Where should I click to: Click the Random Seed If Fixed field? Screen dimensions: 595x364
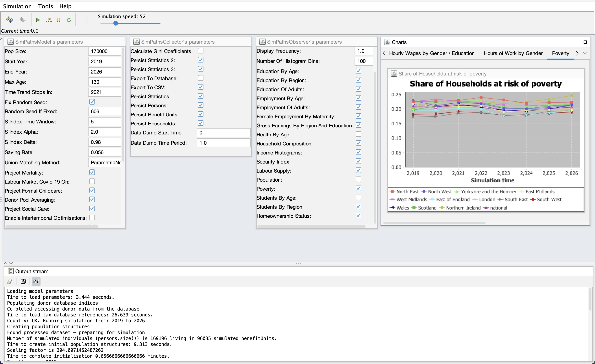coord(105,111)
